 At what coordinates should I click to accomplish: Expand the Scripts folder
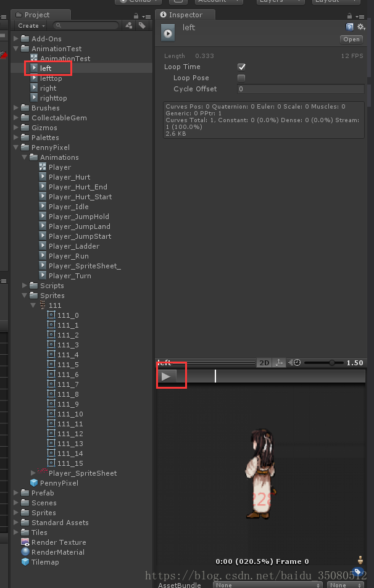point(25,286)
